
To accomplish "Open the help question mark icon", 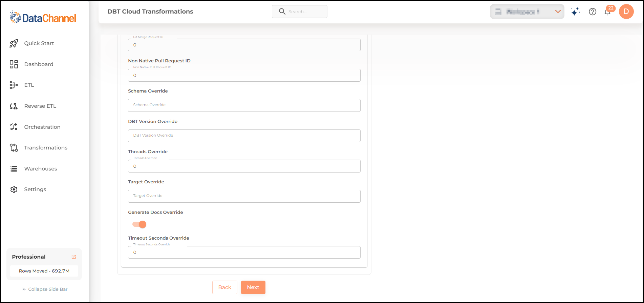I will pyautogui.click(x=593, y=12).
